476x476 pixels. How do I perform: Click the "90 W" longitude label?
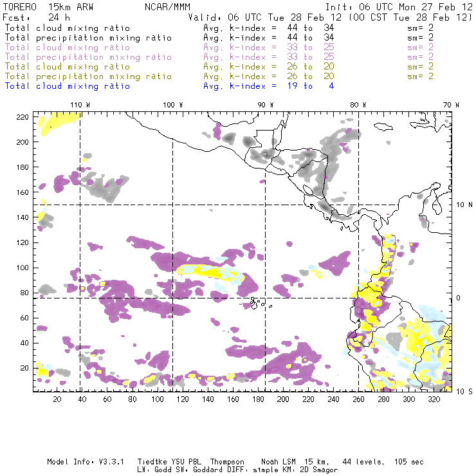[x=265, y=105]
